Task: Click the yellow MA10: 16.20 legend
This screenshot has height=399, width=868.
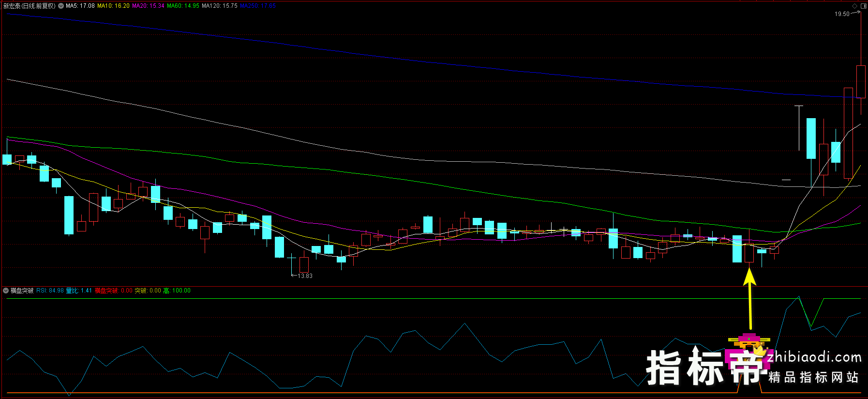Action: (x=113, y=6)
